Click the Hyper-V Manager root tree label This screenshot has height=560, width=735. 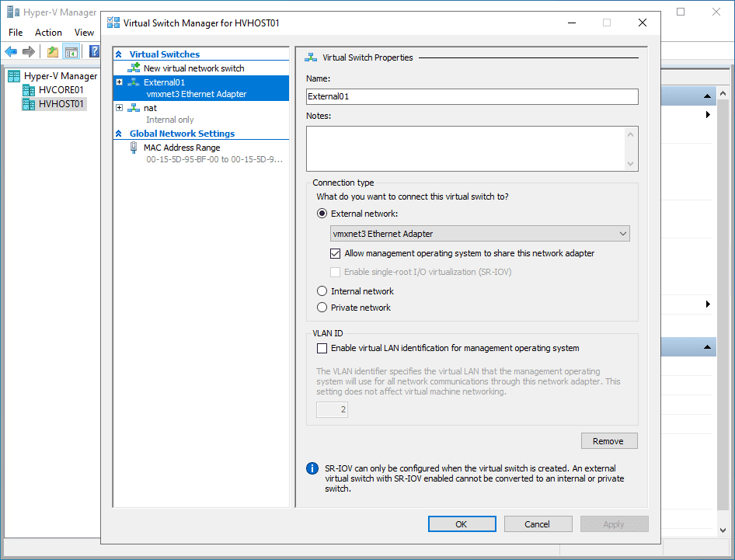click(x=61, y=76)
